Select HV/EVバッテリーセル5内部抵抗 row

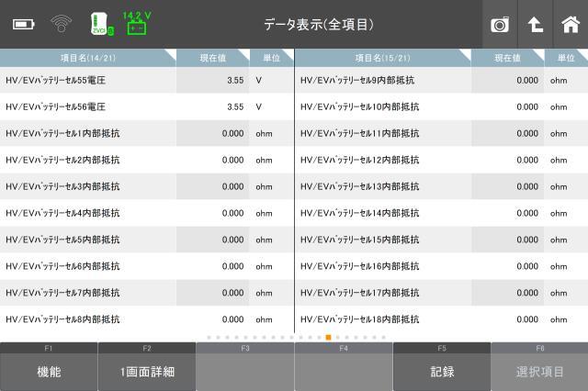click(147, 240)
